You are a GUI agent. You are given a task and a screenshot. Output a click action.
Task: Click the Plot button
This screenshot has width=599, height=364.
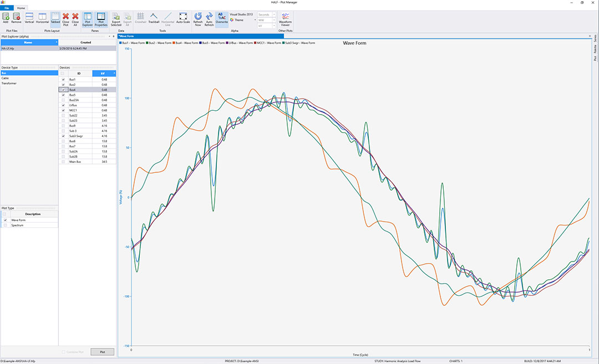click(x=102, y=351)
